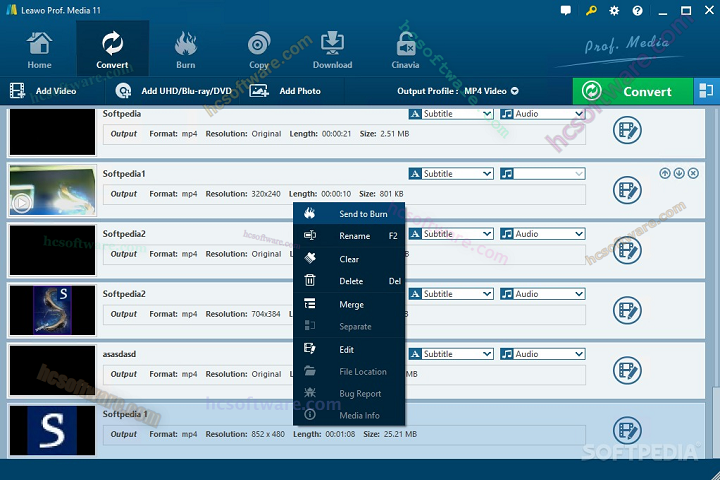Image resolution: width=720 pixels, height=480 pixels.
Task: Open Audio dropdown for Softpedia row
Action: coord(543,113)
